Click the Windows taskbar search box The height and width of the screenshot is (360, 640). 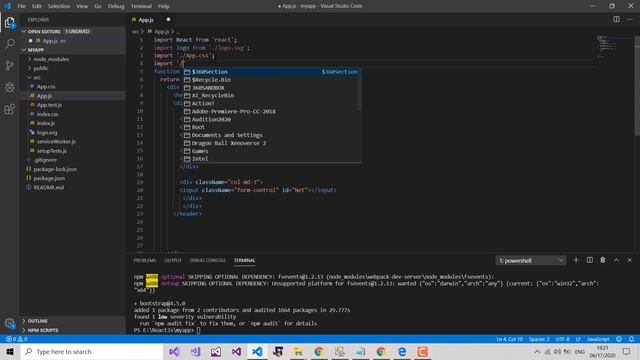[x=92, y=351]
